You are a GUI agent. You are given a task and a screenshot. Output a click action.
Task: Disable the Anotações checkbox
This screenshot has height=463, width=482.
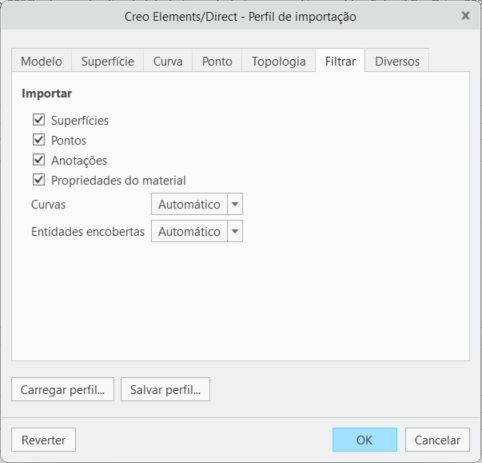39,160
